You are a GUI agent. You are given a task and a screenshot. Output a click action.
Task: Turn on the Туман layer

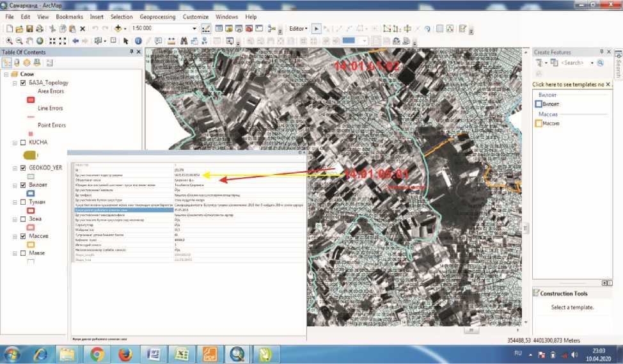[23, 202]
